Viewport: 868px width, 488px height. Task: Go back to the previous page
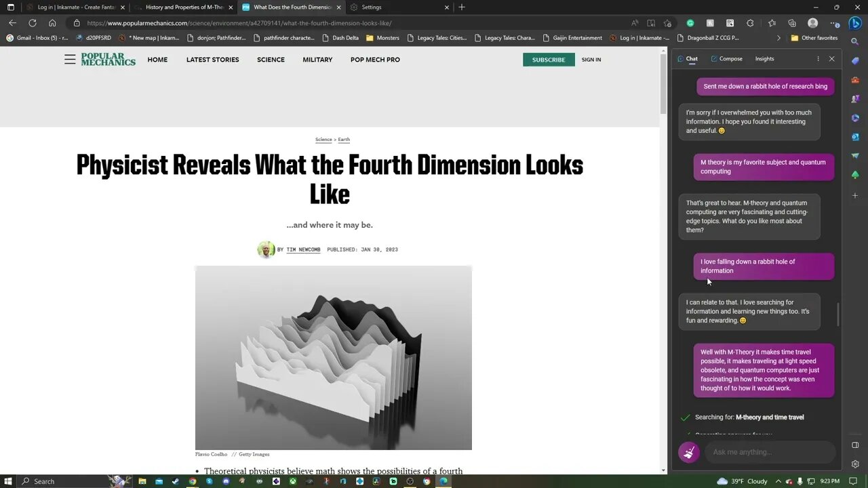12,23
